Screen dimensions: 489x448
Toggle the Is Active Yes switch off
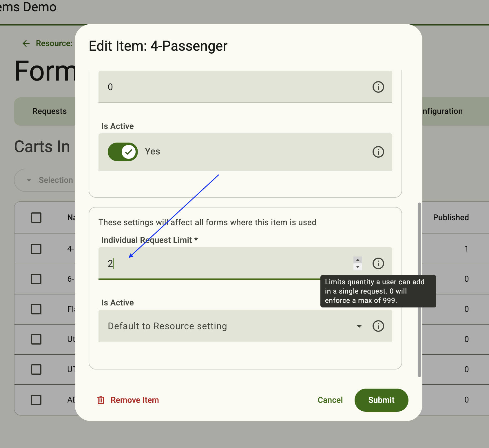(x=123, y=152)
